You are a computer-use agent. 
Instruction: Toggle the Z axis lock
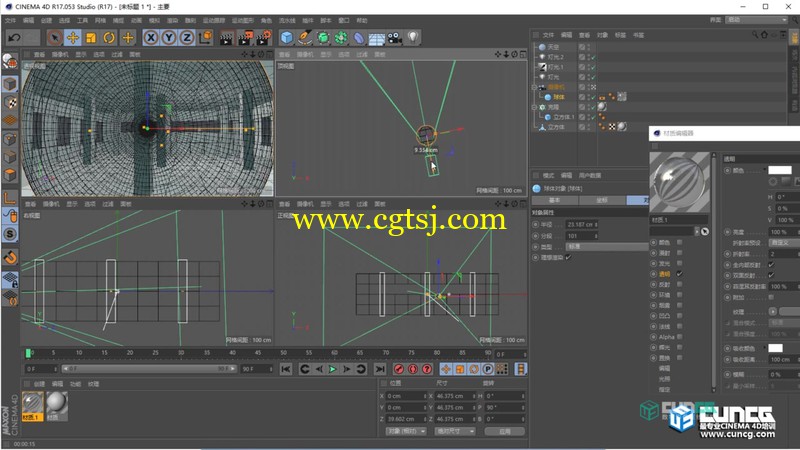point(187,38)
